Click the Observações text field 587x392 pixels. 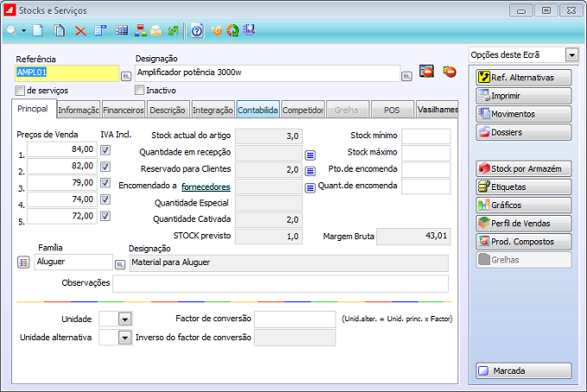pyautogui.click(x=280, y=283)
